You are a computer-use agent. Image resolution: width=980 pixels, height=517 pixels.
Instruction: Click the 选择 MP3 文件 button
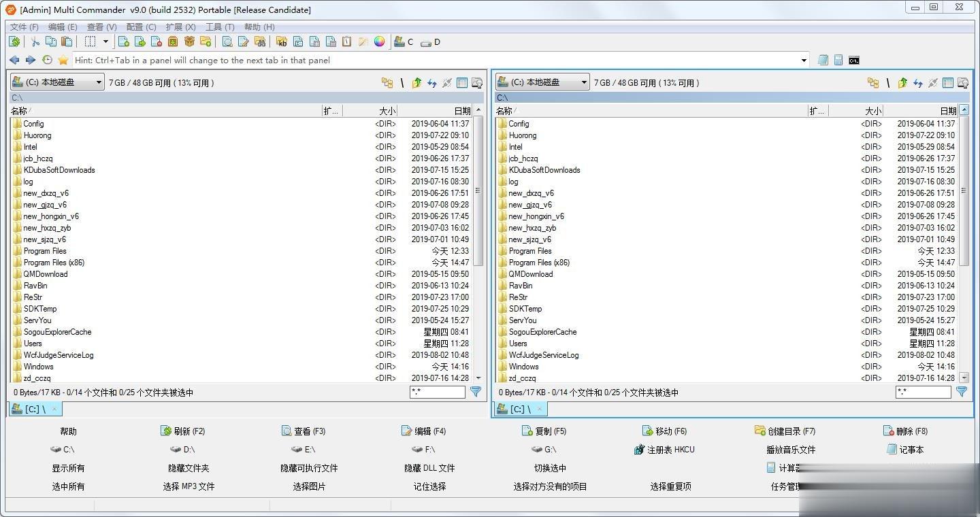click(189, 486)
